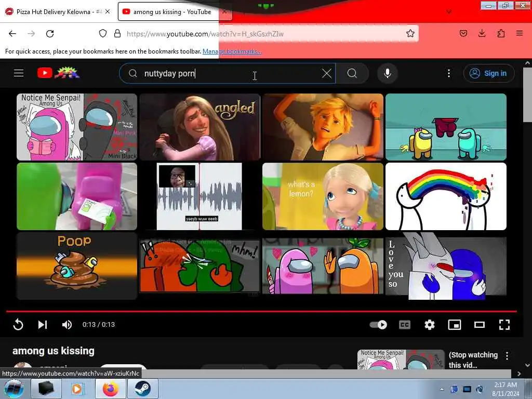The height and width of the screenshot is (399, 532).
Task: Open the player settings gear
Action: [x=430, y=325]
